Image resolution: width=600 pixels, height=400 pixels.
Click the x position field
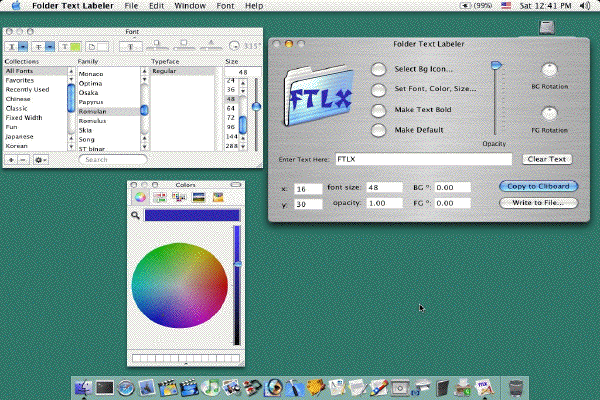(x=308, y=189)
